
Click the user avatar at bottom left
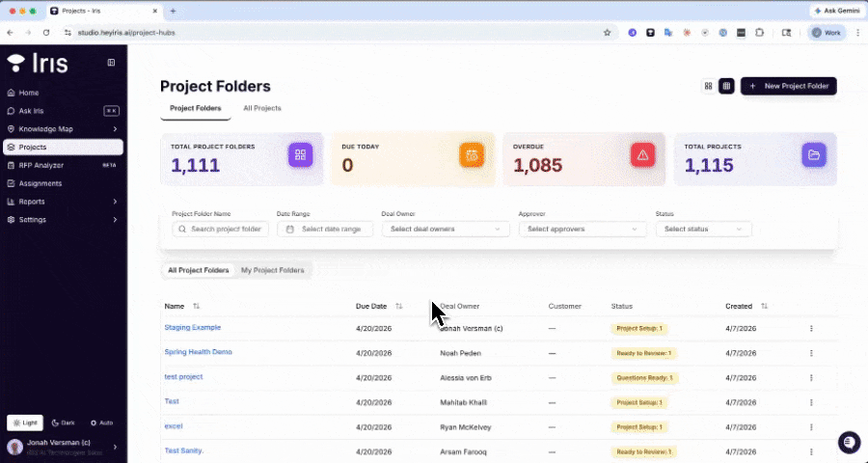click(x=14, y=447)
